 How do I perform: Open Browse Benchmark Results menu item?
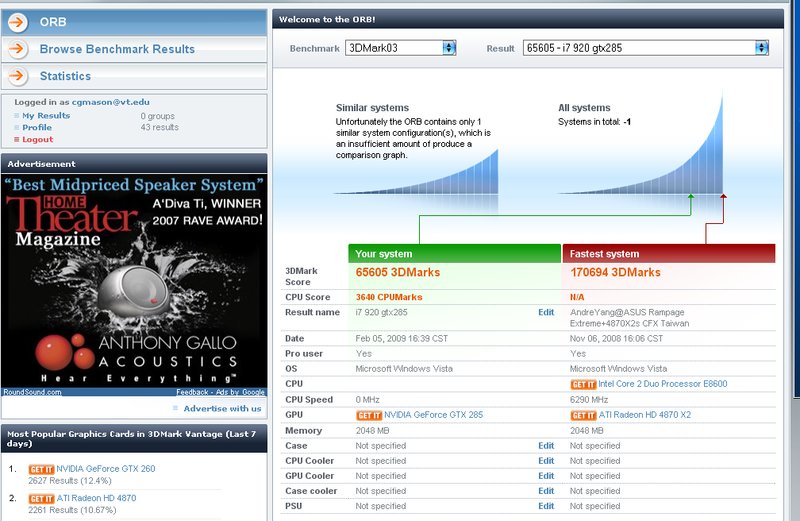(x=134, y=49)
